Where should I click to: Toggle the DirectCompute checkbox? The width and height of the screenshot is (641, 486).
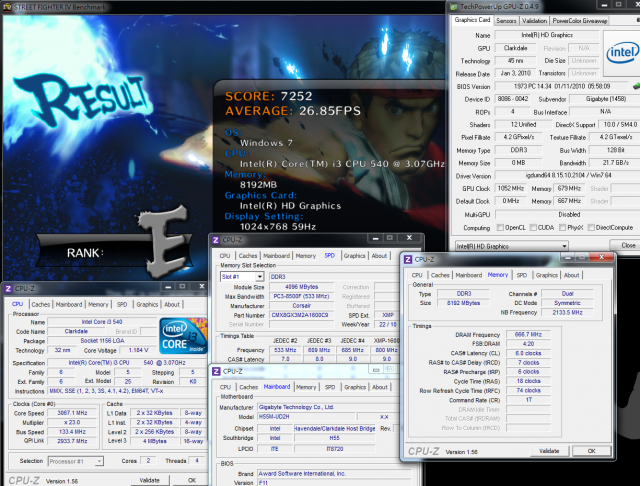591,227
